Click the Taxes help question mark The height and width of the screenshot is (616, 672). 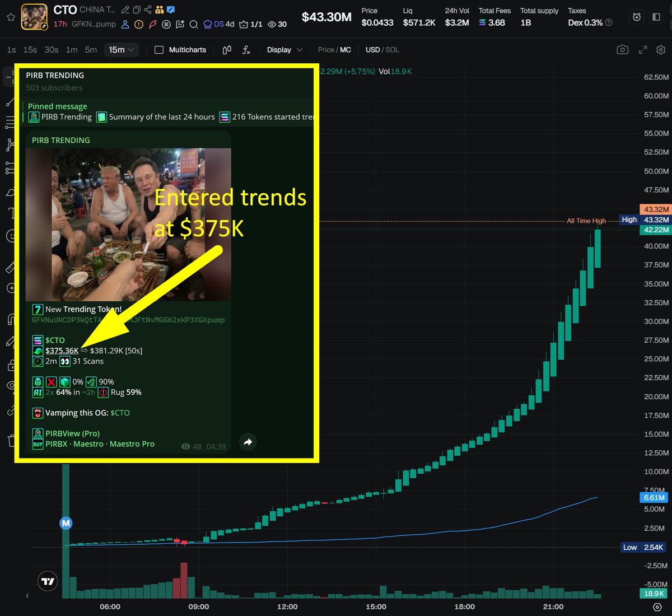click(609, 23)
